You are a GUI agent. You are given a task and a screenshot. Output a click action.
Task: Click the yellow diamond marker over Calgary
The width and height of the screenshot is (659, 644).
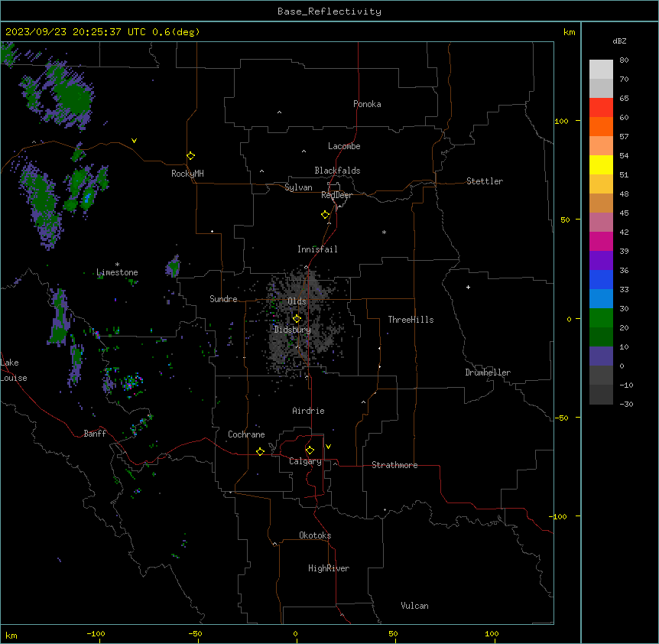coord(310,450)
